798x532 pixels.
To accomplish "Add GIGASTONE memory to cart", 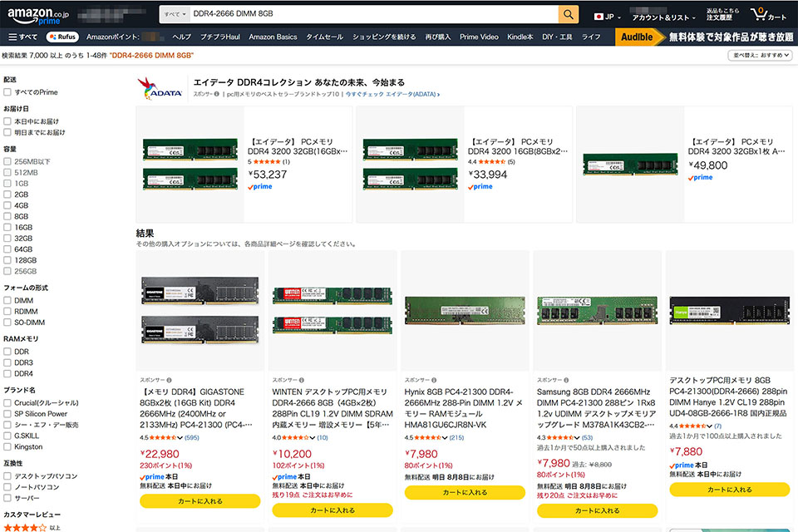I will tap(200, 501).
